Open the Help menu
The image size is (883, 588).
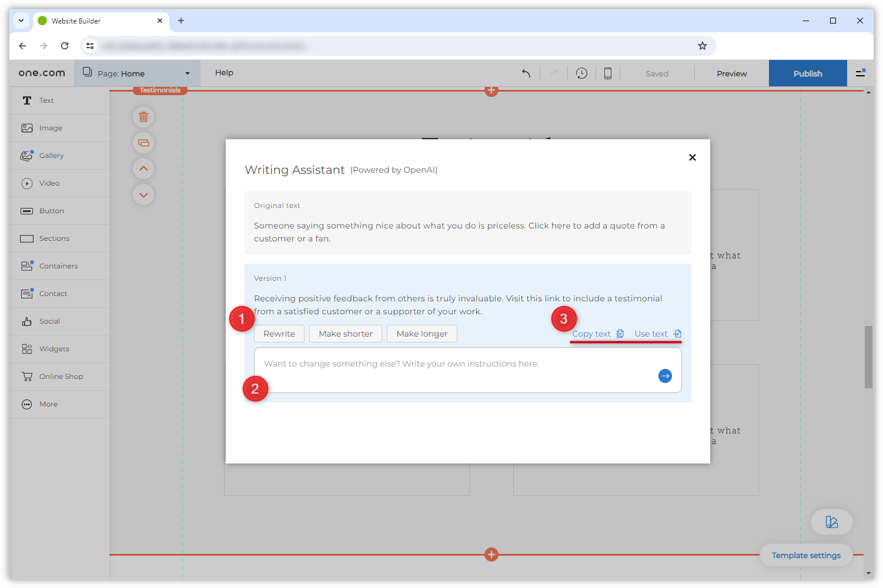[224, 73]
